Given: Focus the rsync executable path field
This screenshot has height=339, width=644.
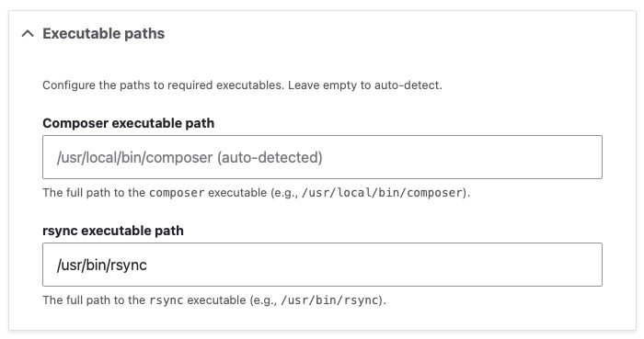Looking at the screenshot, I should tap(322, 265).
